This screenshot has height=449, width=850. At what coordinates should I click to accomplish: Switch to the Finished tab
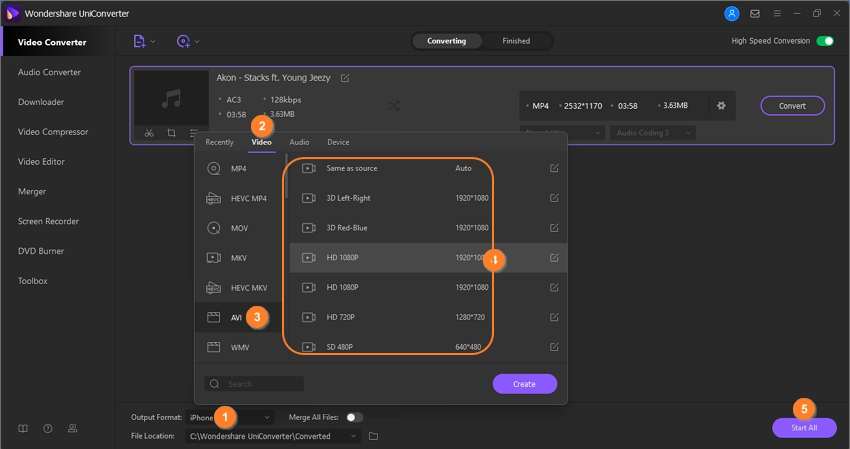pyautogui.click(x=516, y=41)
